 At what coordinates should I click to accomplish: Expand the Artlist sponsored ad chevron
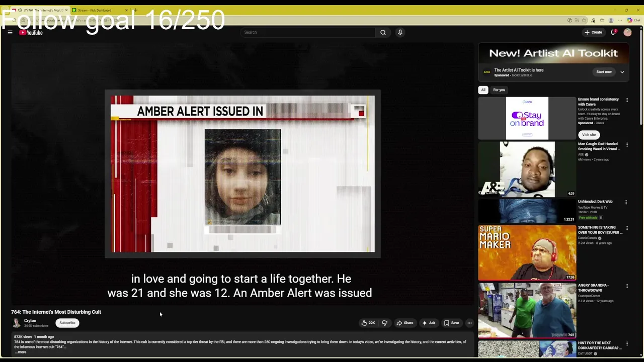[622, 72]
